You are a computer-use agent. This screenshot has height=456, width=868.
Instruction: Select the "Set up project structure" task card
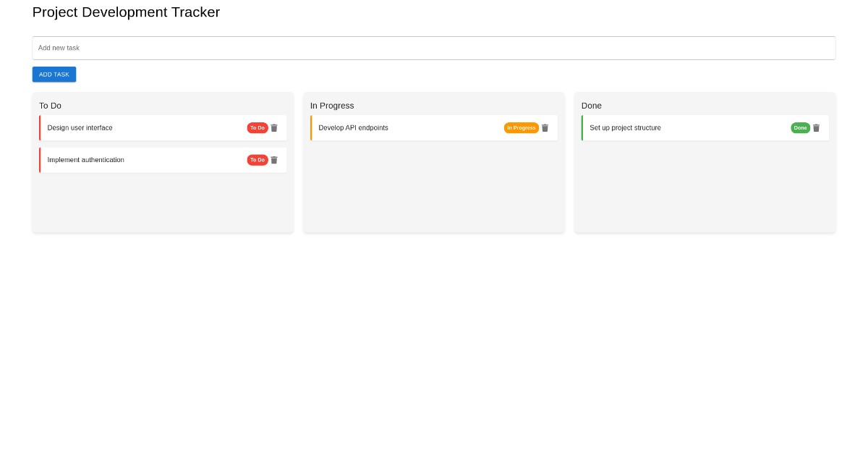point(687,127)
